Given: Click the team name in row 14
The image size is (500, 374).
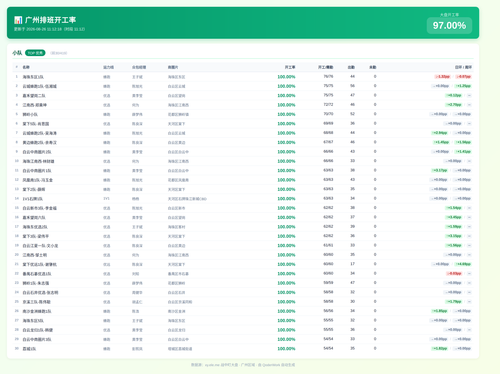Looking at the screenshot, I should [x=33, y=199].
